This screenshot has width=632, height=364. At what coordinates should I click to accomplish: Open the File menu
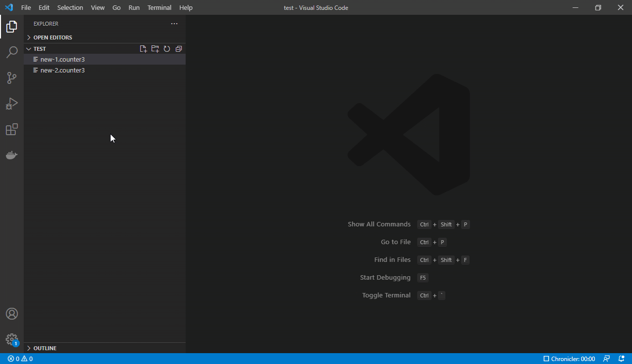[26, 7]
